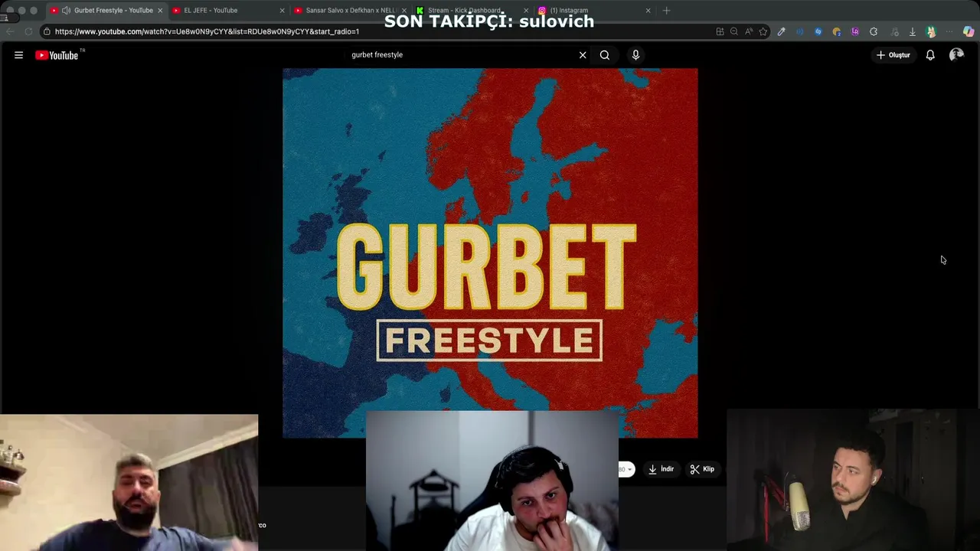Open the Copilot icon in the toolbar
Image resolution: width=980 pixels, height=551 pixels.
point(969,31)
